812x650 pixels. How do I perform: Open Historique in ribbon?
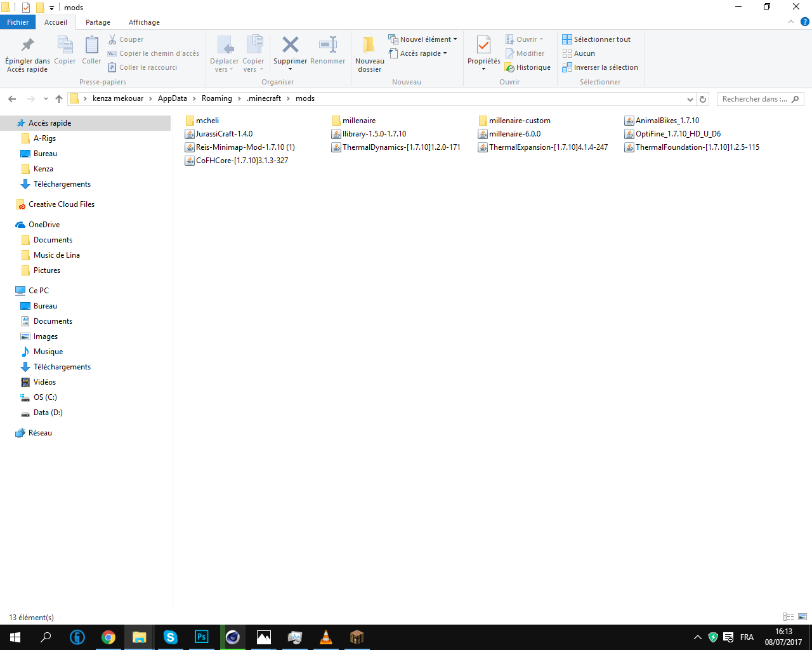coord(528,67)
